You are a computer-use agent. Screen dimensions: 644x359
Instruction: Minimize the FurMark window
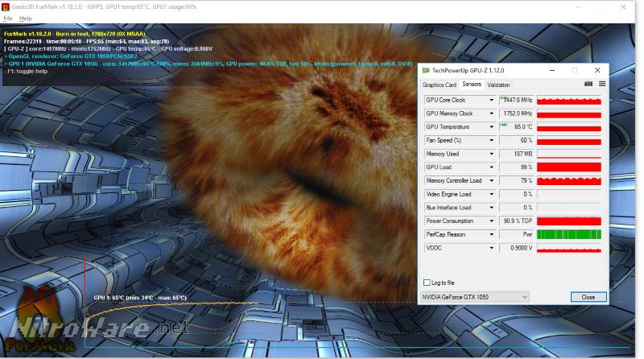point(578,7)
